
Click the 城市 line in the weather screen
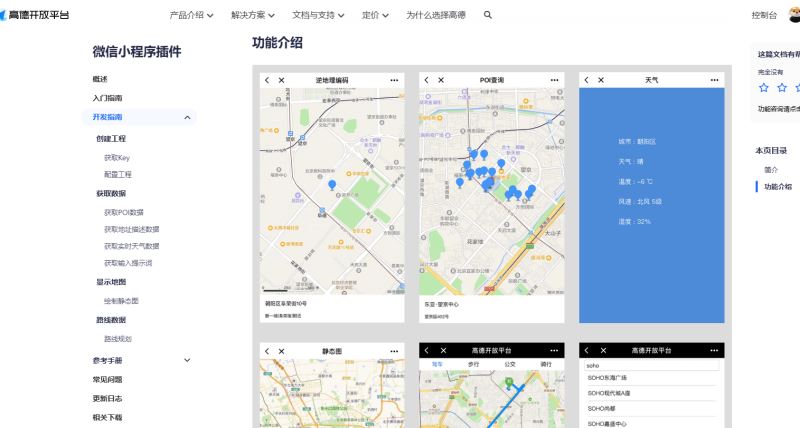click(x=637, y=141)
